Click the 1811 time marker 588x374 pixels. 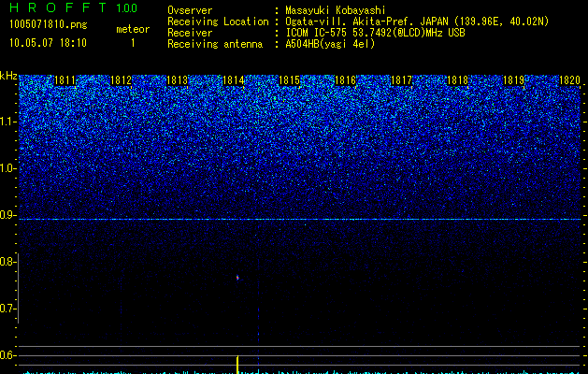click(x=65, y=80)
